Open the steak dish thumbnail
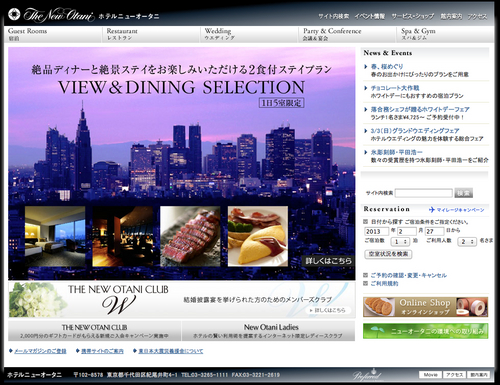Screen dimensions: 500x385 click(x=190, y=236)
